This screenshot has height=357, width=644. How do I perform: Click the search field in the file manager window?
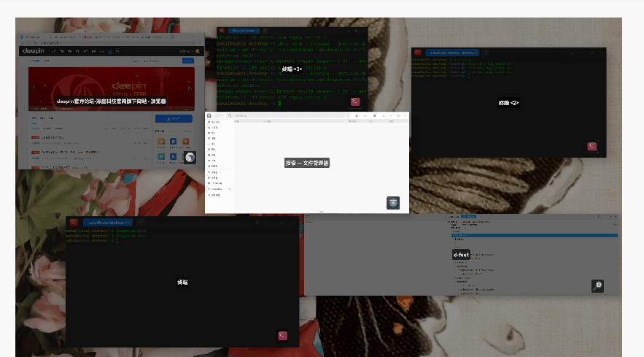coord(289,115)
